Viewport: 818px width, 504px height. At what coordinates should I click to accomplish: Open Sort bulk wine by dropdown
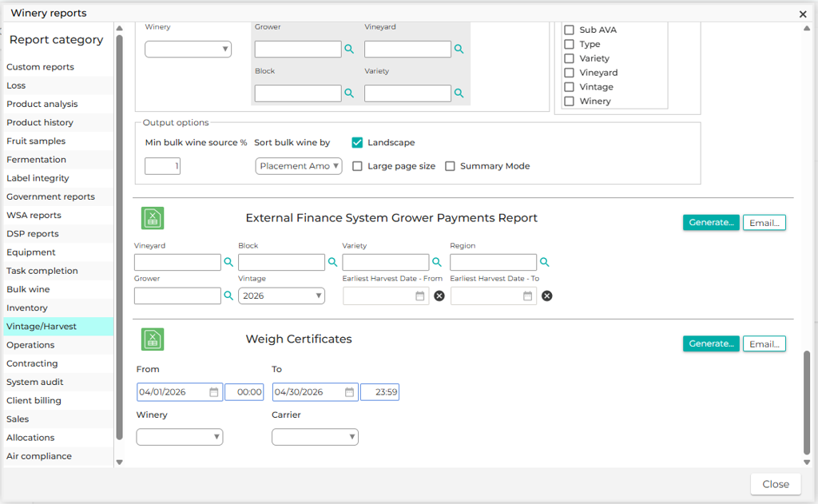point(299,166)
